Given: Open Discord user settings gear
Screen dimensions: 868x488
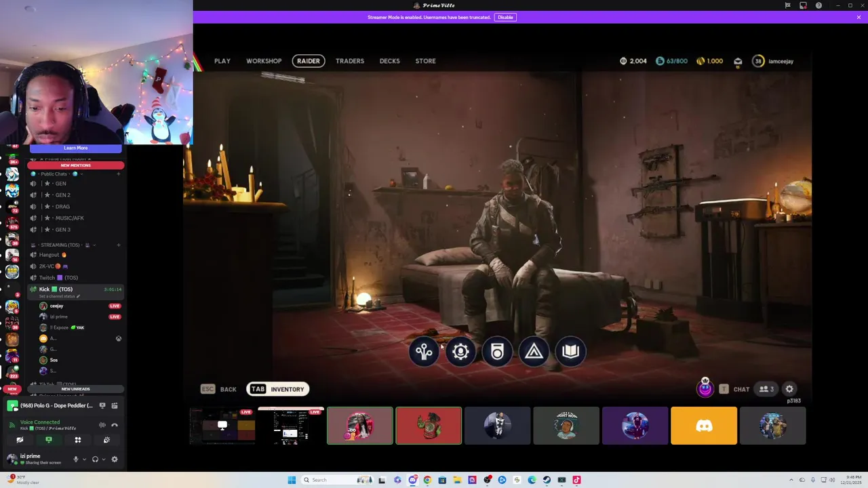Looking at the screenshot, I should (115, 460).
